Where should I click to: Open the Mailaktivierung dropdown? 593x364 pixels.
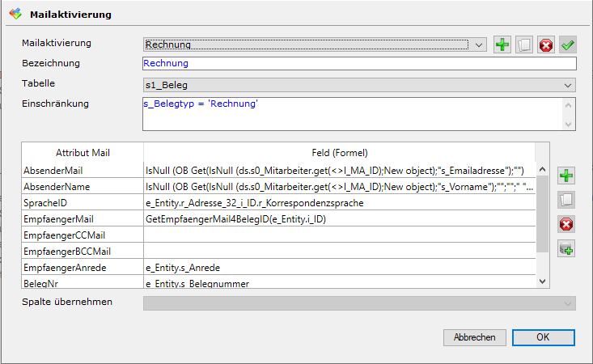pos(480,45)
